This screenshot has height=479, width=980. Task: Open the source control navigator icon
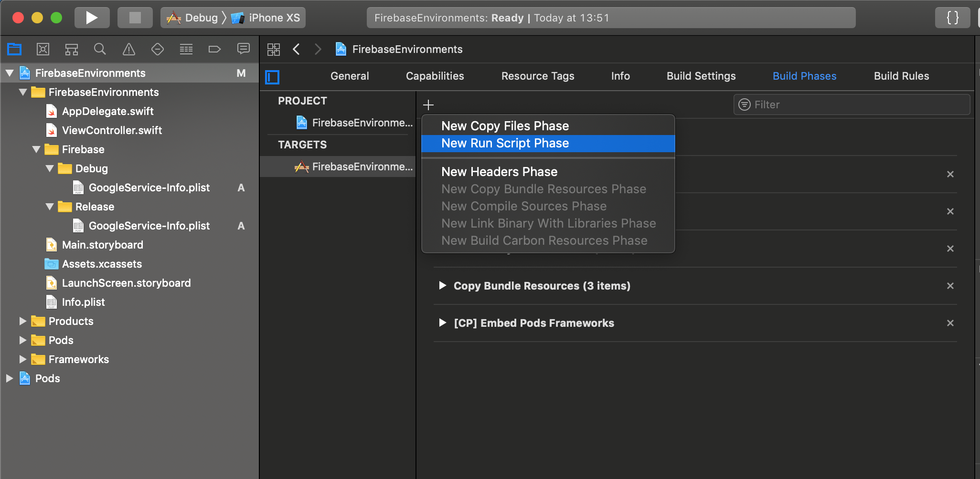[43, 49]
